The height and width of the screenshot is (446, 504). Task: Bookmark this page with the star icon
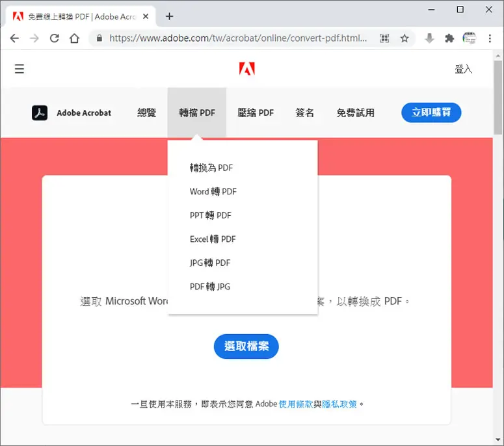point(405,38)
